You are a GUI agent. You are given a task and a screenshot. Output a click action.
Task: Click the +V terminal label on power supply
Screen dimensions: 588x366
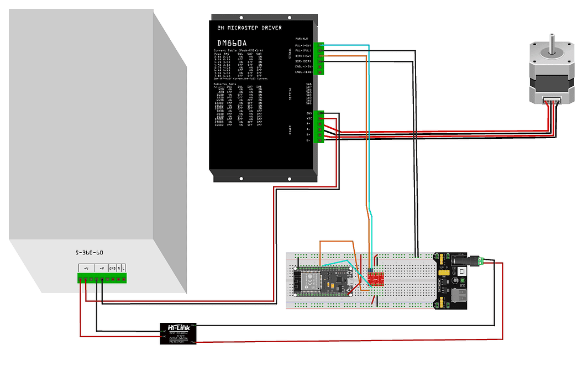point(86,268)
